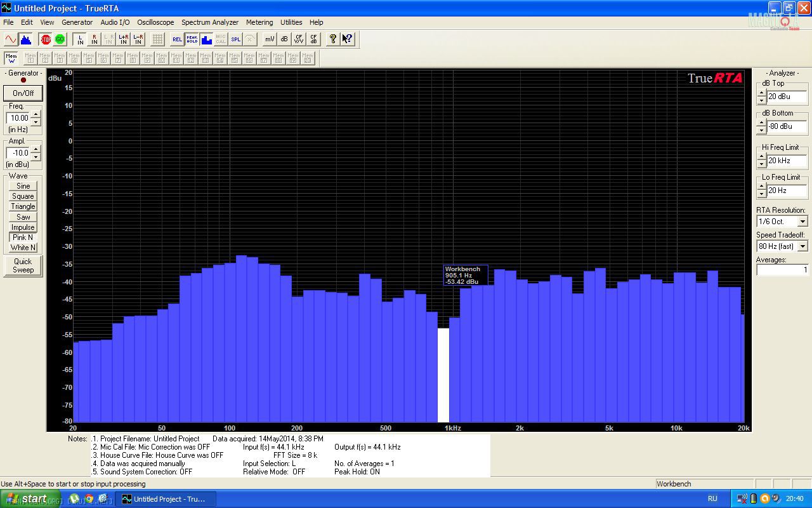Open the RTA Resolution dropdown
The image size is (812, 508).
click(802, 222)
